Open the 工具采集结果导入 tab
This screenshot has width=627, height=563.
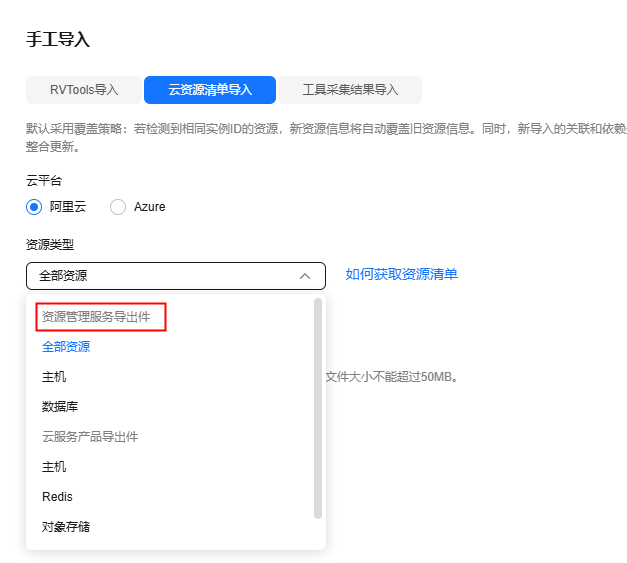click(350, 90)
